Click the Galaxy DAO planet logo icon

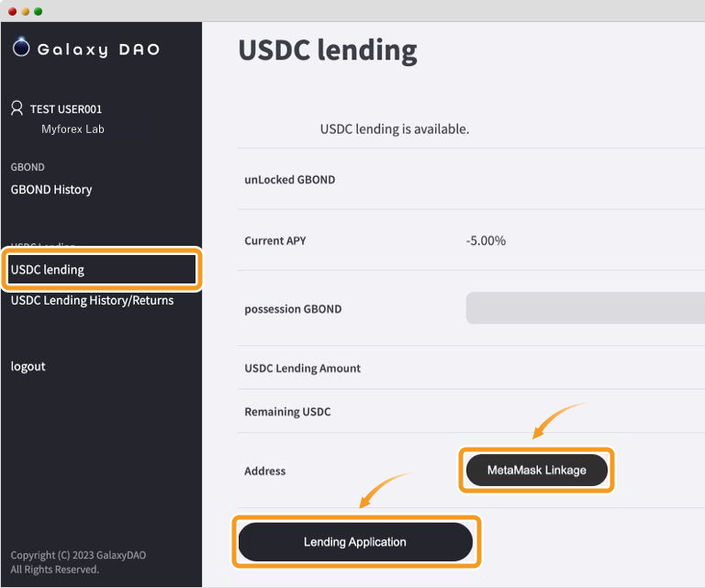(x=21, y=47)
